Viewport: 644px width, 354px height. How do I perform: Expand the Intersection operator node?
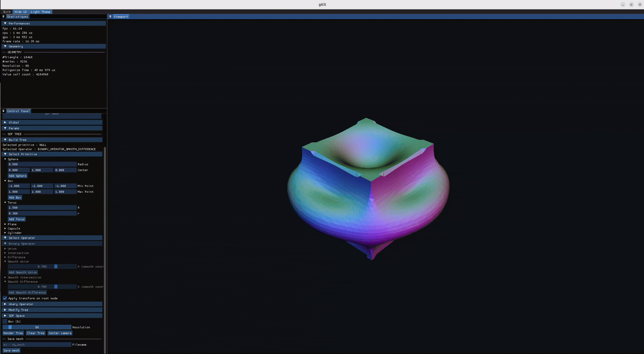(x=5, y=253)
